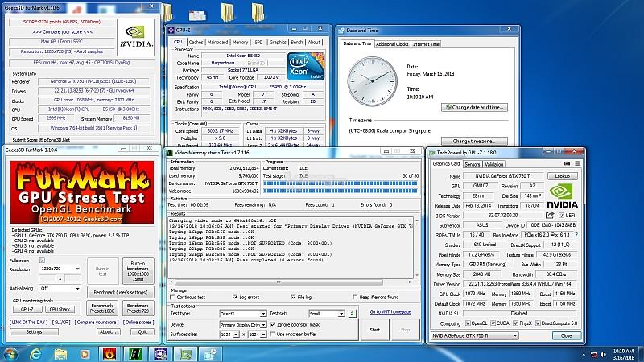Screen dimensions: 644x362
Task: Enable Use onscreen buffer checkbox
Action: click(272, 335)
